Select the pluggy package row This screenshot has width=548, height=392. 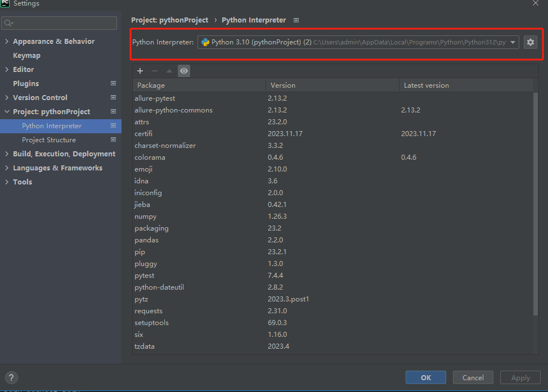click(333, 263)
